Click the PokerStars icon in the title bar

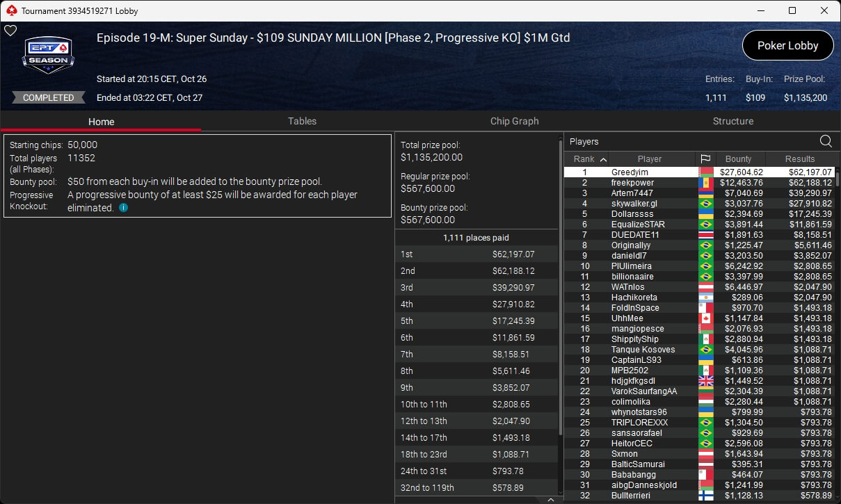[x=10, y=10]
